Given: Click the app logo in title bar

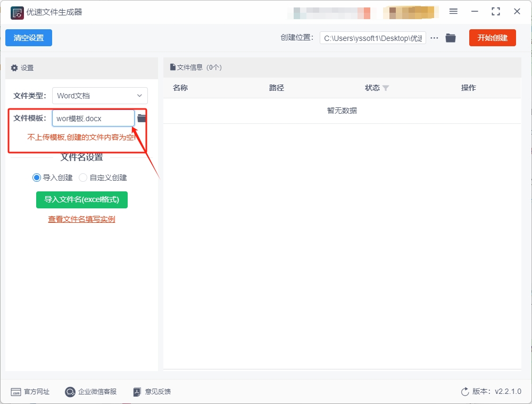Looking at the screenshot, I should (x=17, y=12).
